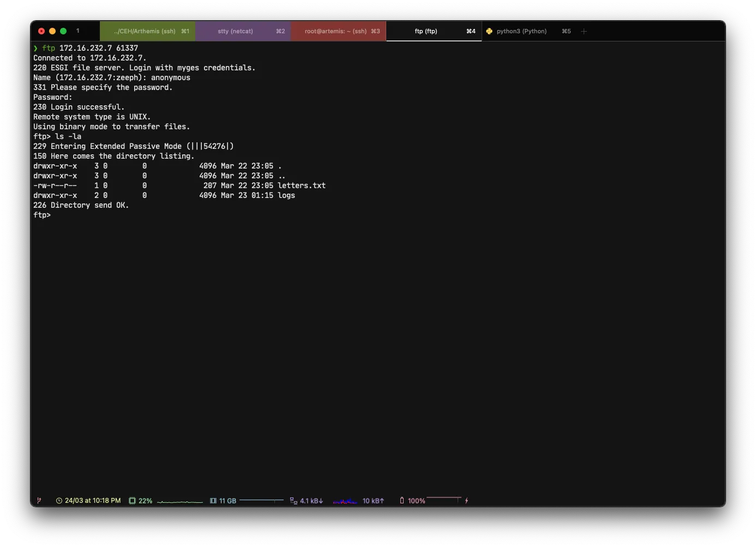The height and width of the screenshot is (547, 756).
Task: Click the memory icon next to 11 GB
Action: pyautogui.click(x=213, y=501)
